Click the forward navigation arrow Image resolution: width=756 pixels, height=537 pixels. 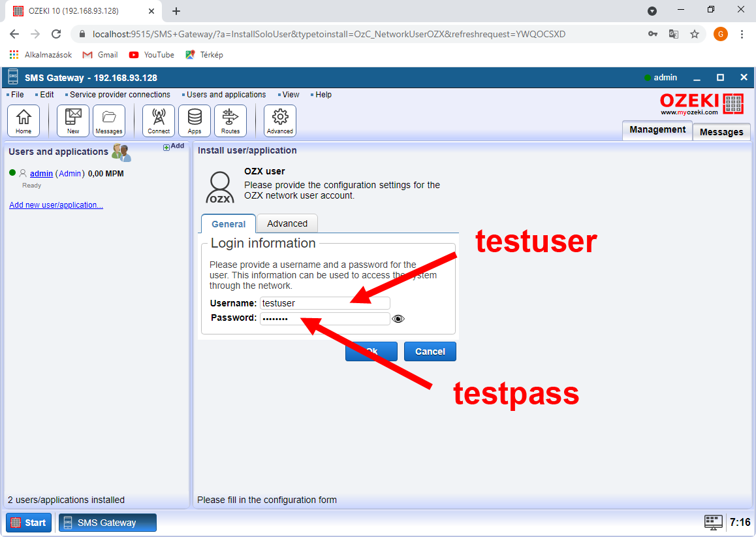click(x=35, y=34)
